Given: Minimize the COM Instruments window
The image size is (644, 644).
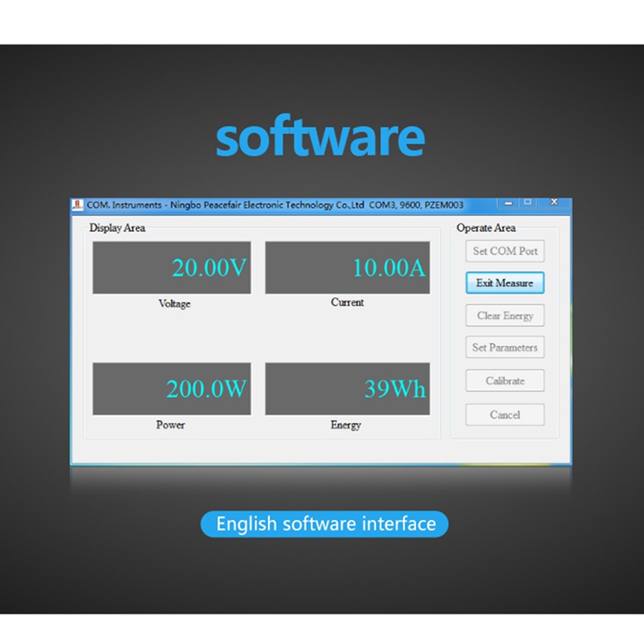Looking at the screenshot, I should pyautogui.click(x=508, y=202).
